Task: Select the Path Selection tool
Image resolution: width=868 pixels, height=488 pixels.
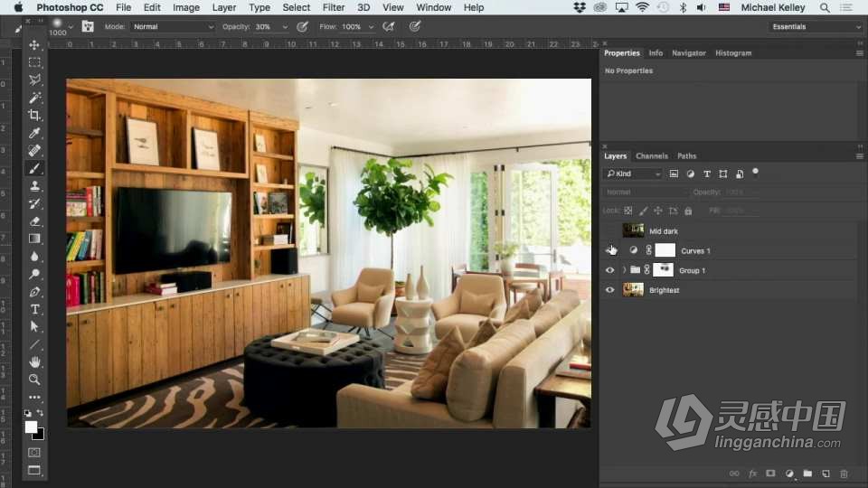Action: 34,326
